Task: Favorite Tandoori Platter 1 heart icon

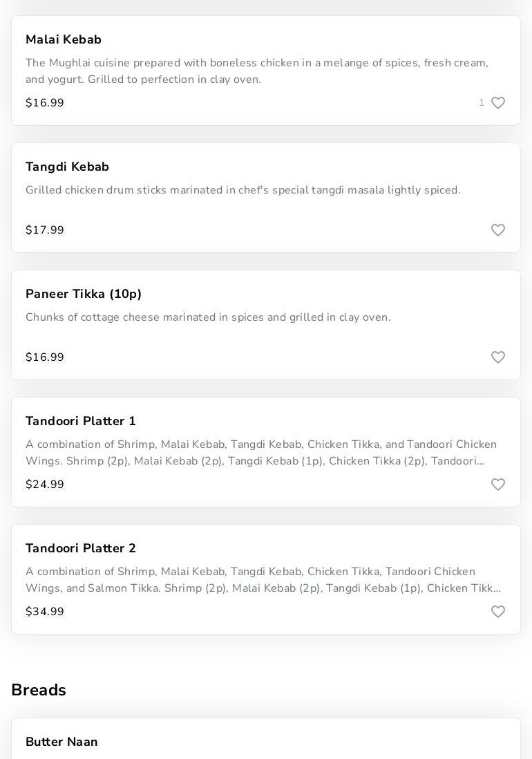Action: click(498, 485)
